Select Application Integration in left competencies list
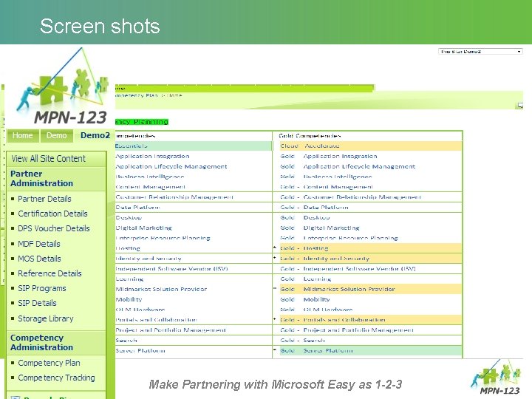Screen dimensions: 532x399 pyautogui.click(x=152, y=156)
